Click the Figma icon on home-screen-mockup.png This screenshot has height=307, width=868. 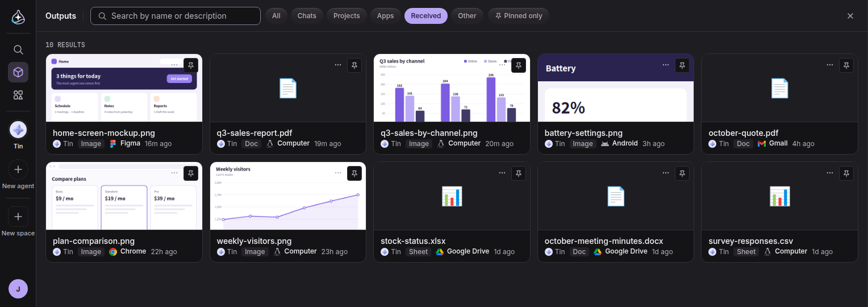[113, 144]
